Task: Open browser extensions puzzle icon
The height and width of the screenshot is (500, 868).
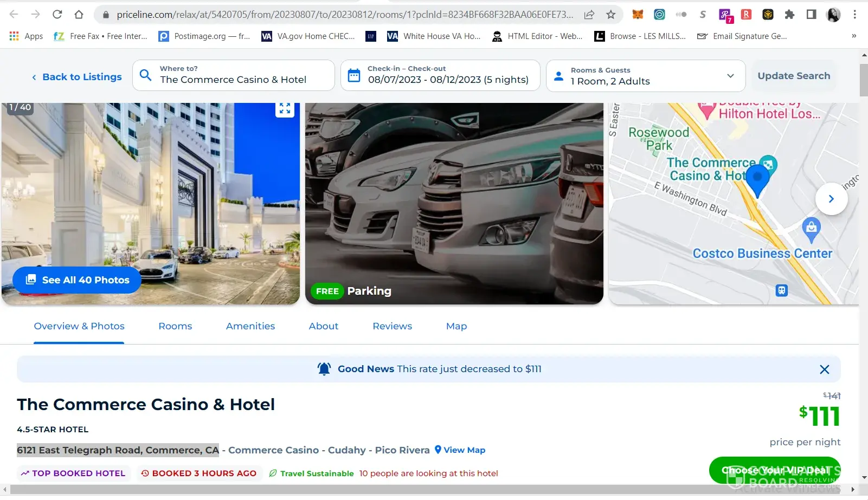Action: (x=789, y=15)
